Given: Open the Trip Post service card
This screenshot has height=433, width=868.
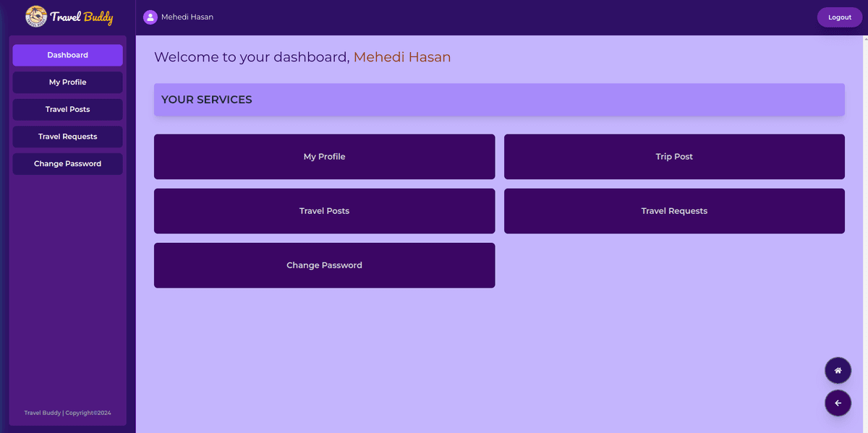Looking at the screenshot, I should pos(674,157).
